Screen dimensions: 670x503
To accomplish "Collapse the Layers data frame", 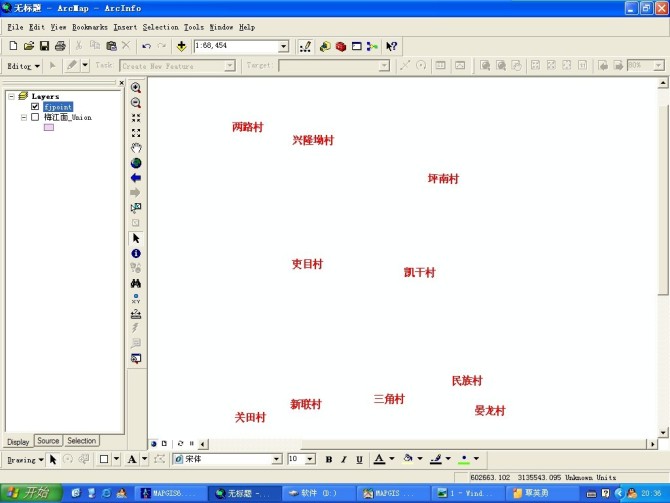I will (x=12, y=96).
